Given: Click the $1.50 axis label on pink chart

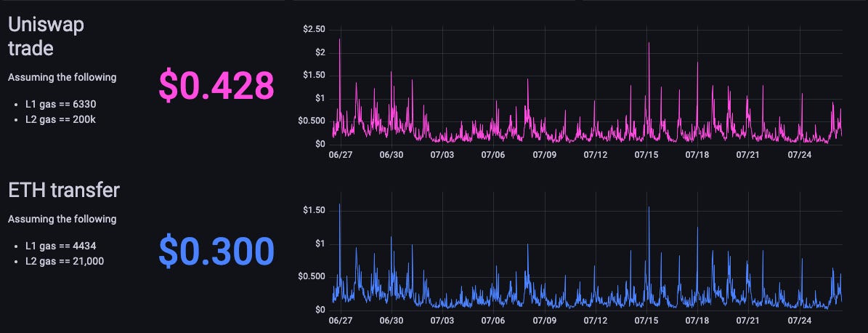Looking at the screenshot, I should [314, 76].
